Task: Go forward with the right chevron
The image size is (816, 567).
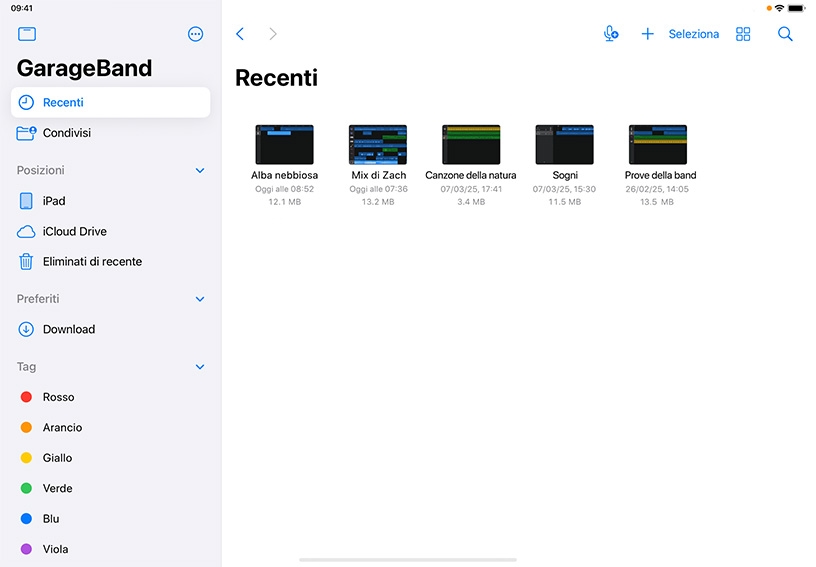Action: tap(273, 34)
